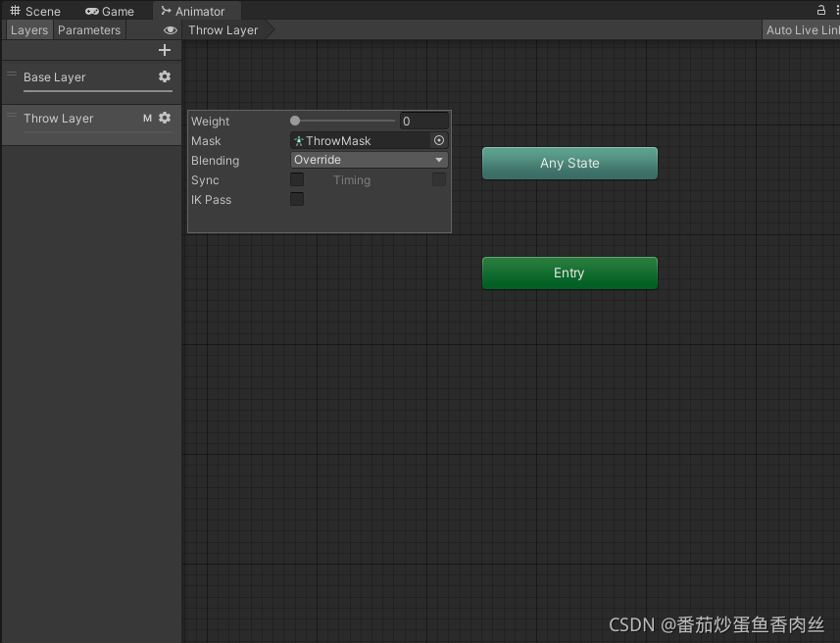This screenshot has width=840, height=643.
Task: Click Throw Layer breadcrumb
Action: point(223,30)
